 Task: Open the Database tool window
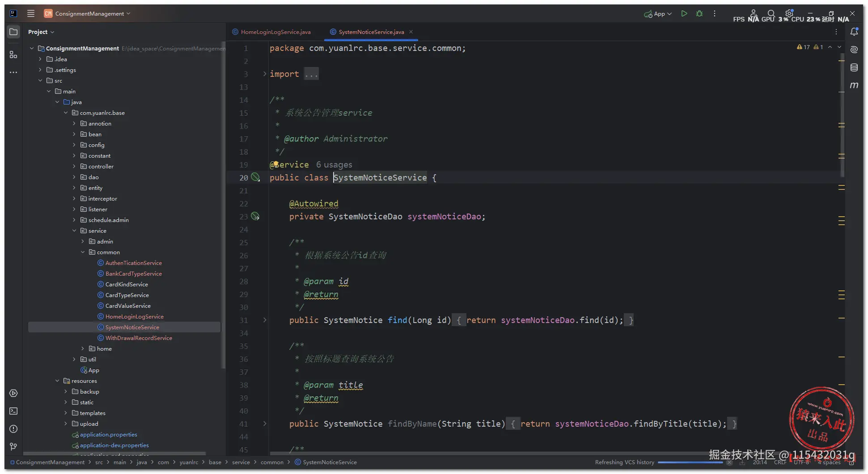tap(854, 67)
